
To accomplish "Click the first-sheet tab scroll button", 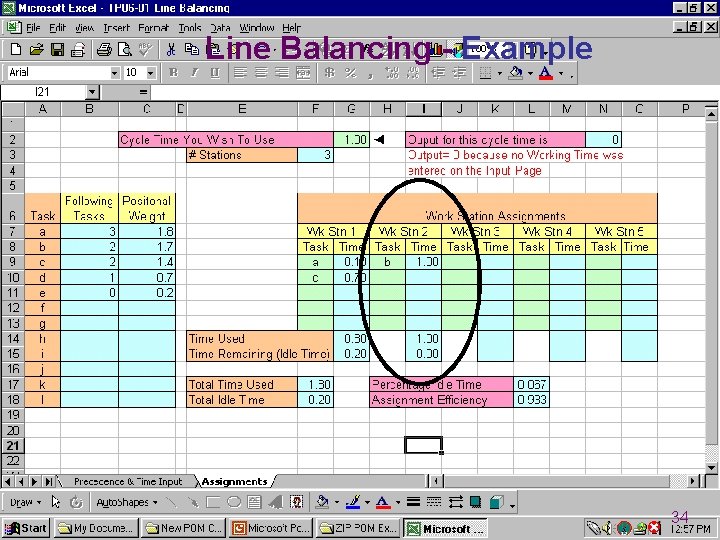I will (x=8, y=482).
